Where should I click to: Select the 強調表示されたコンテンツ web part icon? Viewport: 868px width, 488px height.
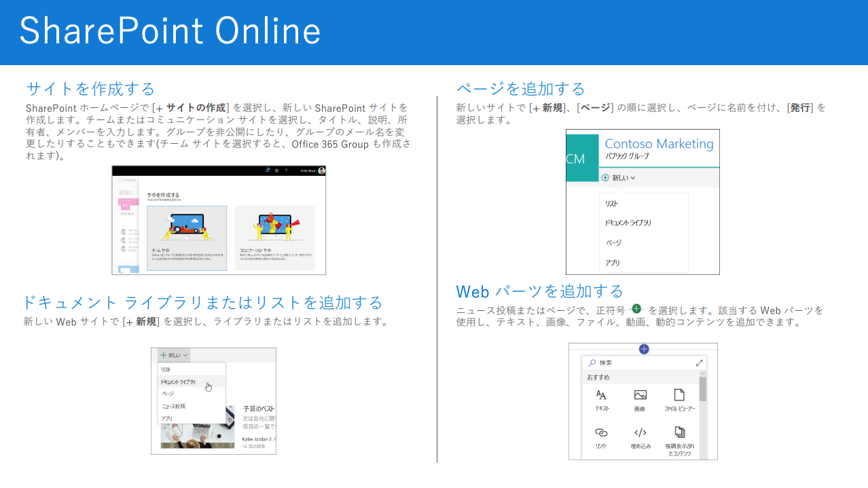[x=679, y=432]
